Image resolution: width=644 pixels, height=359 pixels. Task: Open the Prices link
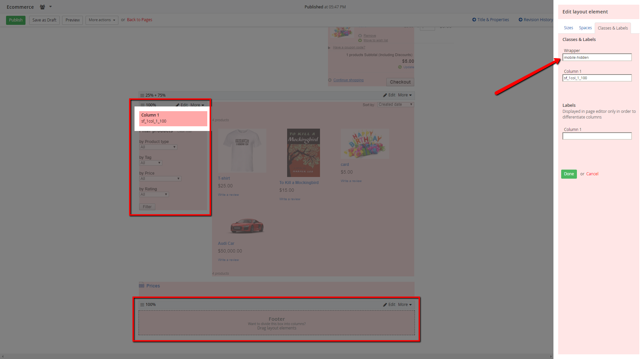(153, 286)
